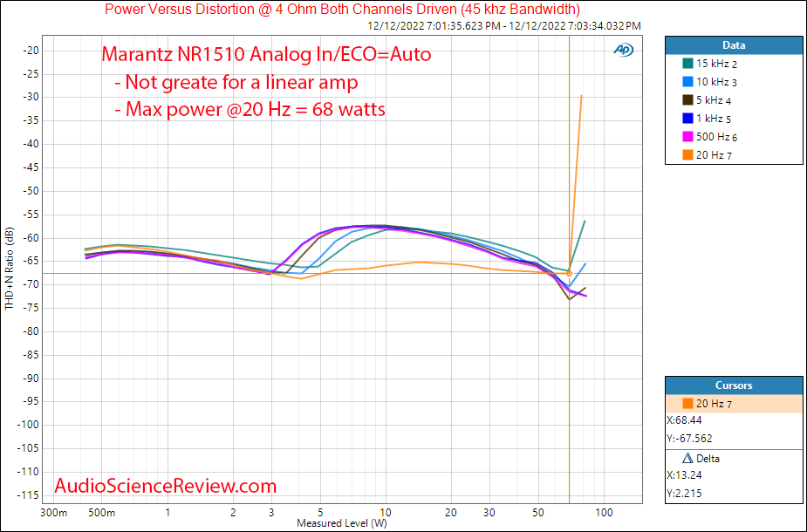Click the "1 kHz 5" legend label
This screenshot has width=807, height=532.
(x=714, y=119)
